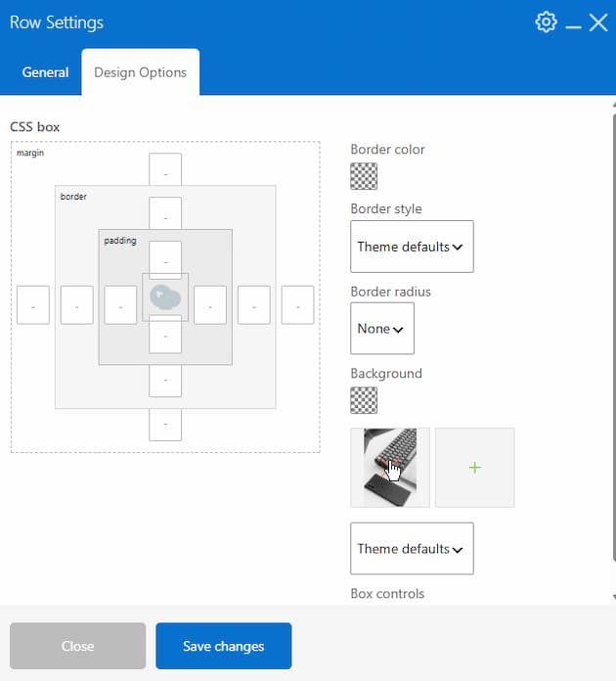Open the settings gear in Row Settings header
This screenshot has height=681, width=616.
pyautogui.click(x=546, y=23)
